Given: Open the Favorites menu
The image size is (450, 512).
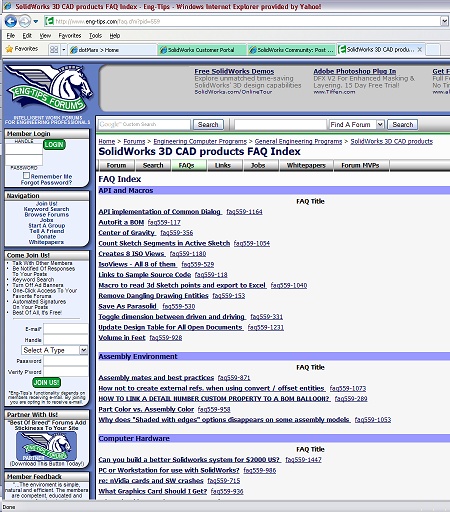Looking at the screenshot, I should [70, 36].
